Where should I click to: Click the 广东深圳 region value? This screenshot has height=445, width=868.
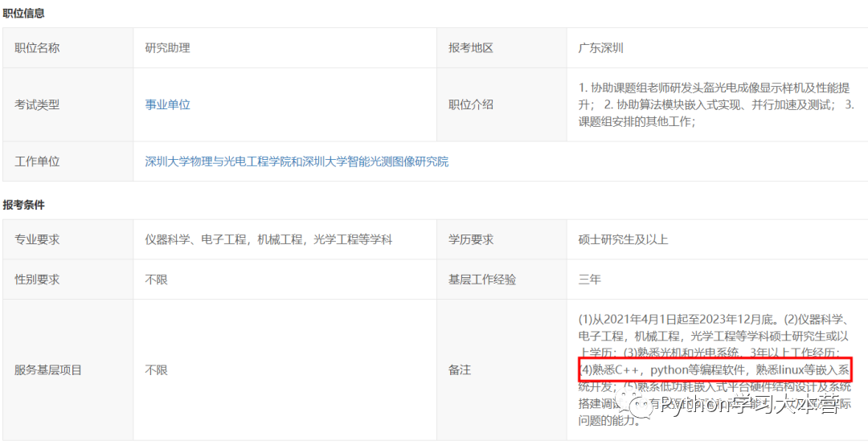click(x=601, y=47)
